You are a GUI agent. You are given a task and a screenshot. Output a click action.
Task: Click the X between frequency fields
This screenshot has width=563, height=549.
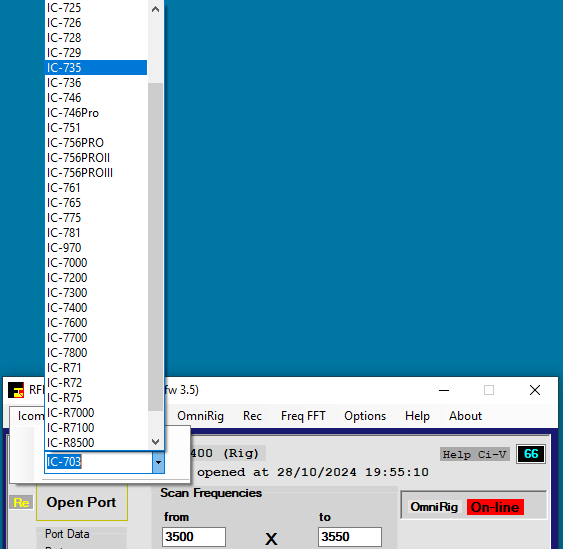(x=271, y=539)
